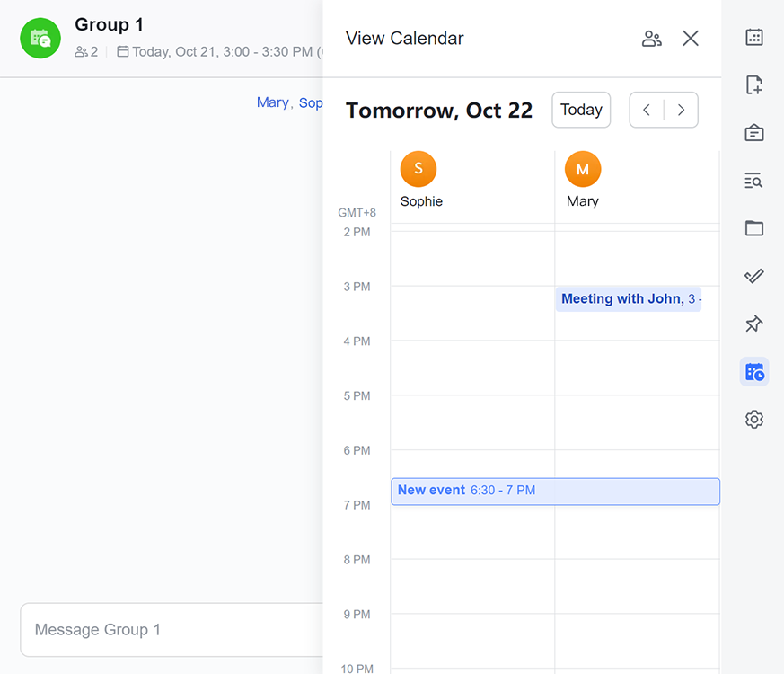Open the Mary link in the chat

tap(273, 102)
